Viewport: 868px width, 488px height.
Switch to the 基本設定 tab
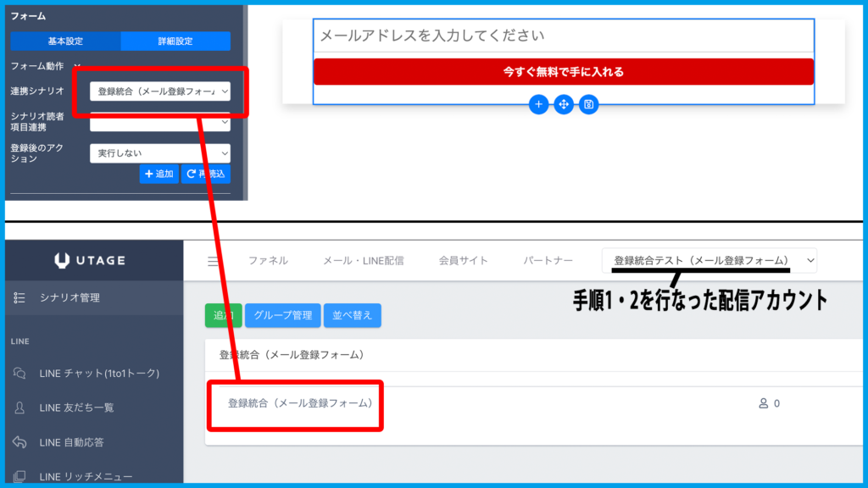[x=65, y=41]
